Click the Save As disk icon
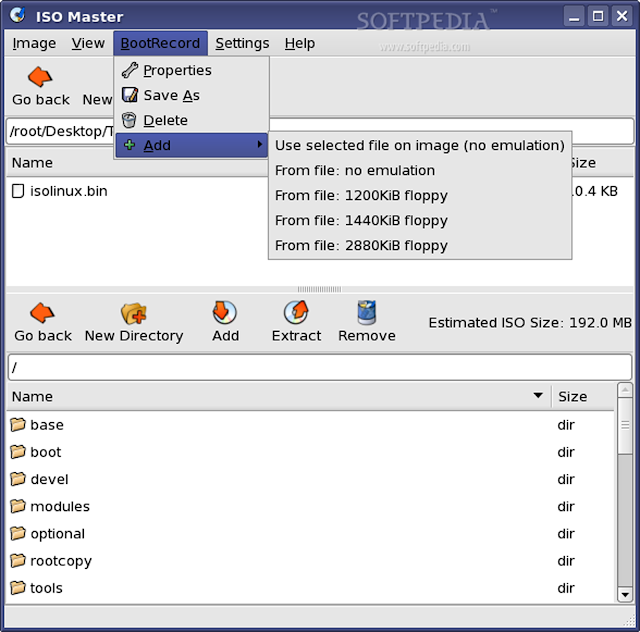This screenshot has height=632, width=640. point(130,95)
